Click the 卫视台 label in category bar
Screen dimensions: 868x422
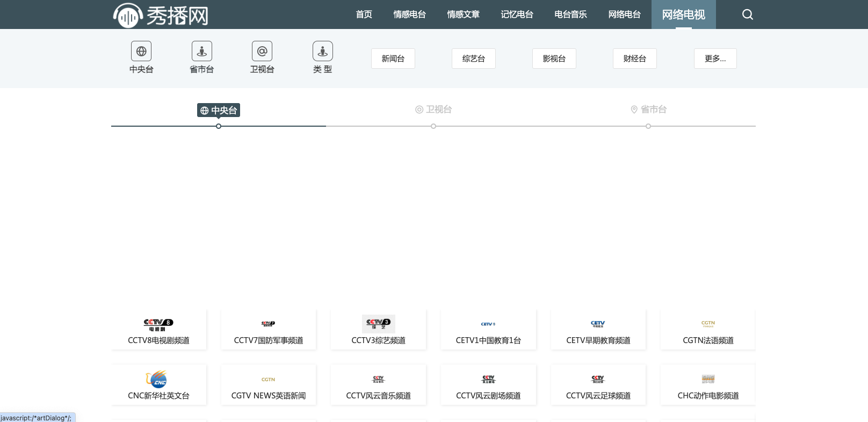pos(262,69)
